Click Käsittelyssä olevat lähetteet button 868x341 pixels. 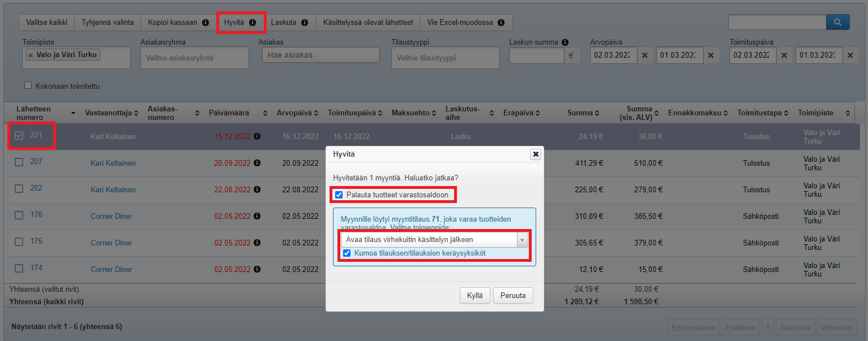pyautogui.click(x=367, y=23)
